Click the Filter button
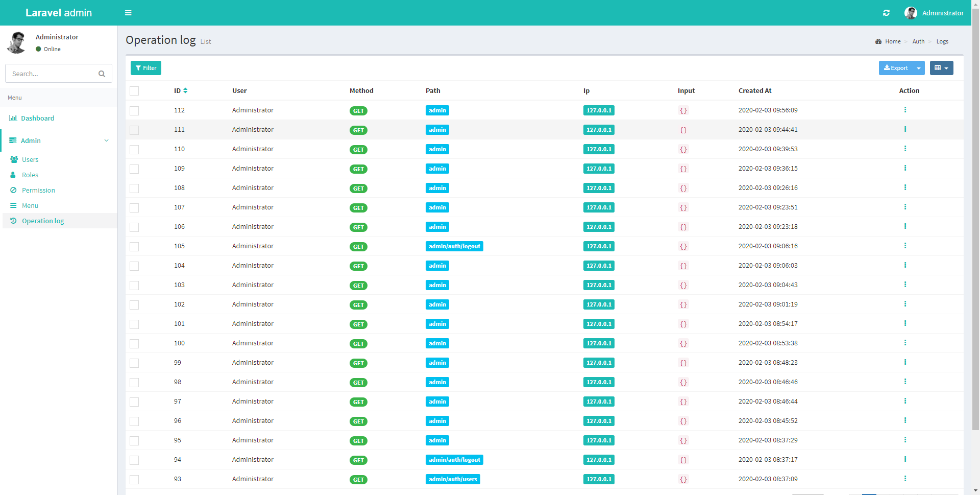 [x=146, y=68]
